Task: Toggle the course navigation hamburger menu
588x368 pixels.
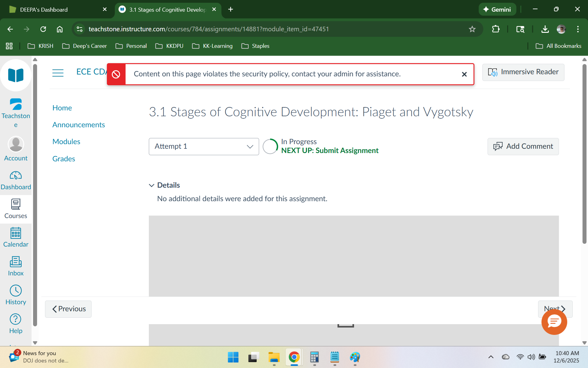Action: tap(58, 73)
